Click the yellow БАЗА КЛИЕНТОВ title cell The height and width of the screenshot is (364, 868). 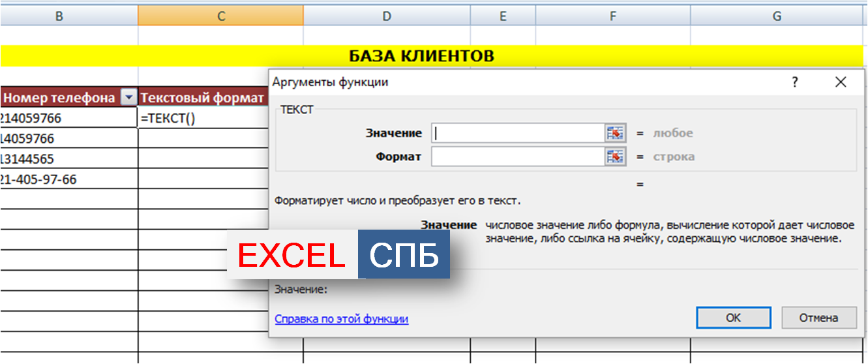[421, 56]
